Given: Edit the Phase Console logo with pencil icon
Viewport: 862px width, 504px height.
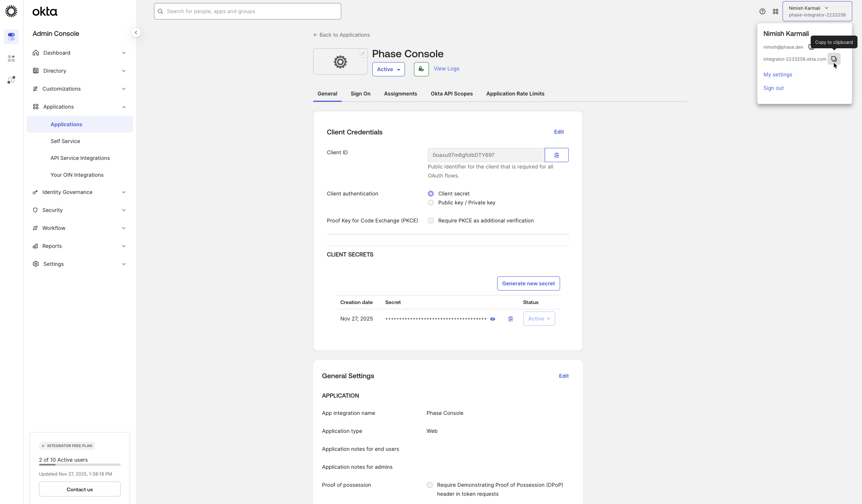Looking at the screenshot, I should click(x=363, y=54).
